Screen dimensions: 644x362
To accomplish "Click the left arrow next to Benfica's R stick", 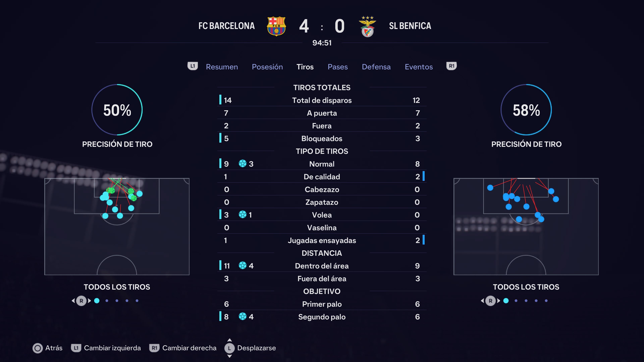I will point(482,301).
